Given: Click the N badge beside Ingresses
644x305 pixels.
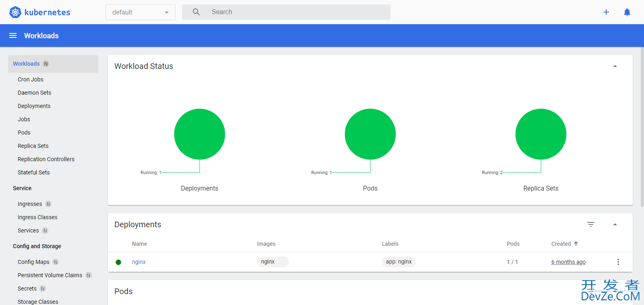Looking at the screenshot, I should click(48, 204).
